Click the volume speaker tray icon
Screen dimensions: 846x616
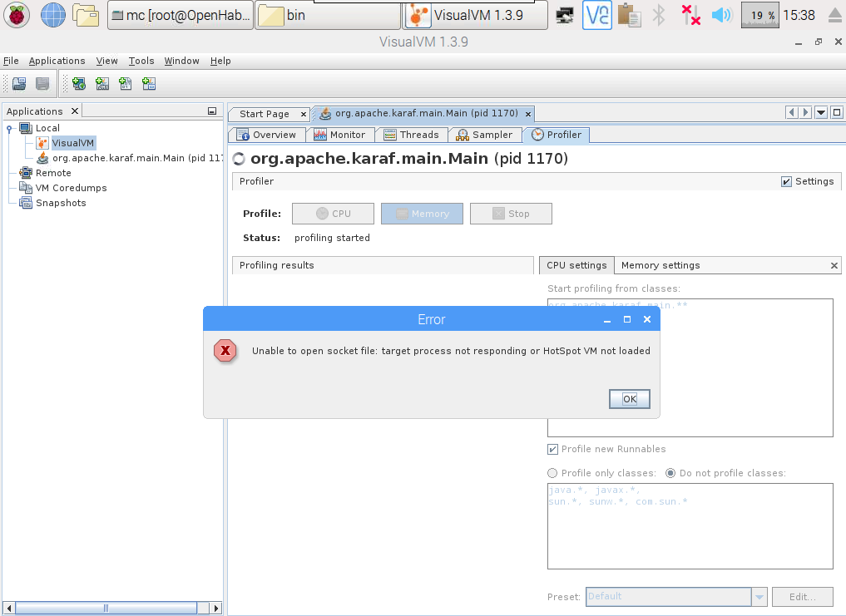pos(721,15)
